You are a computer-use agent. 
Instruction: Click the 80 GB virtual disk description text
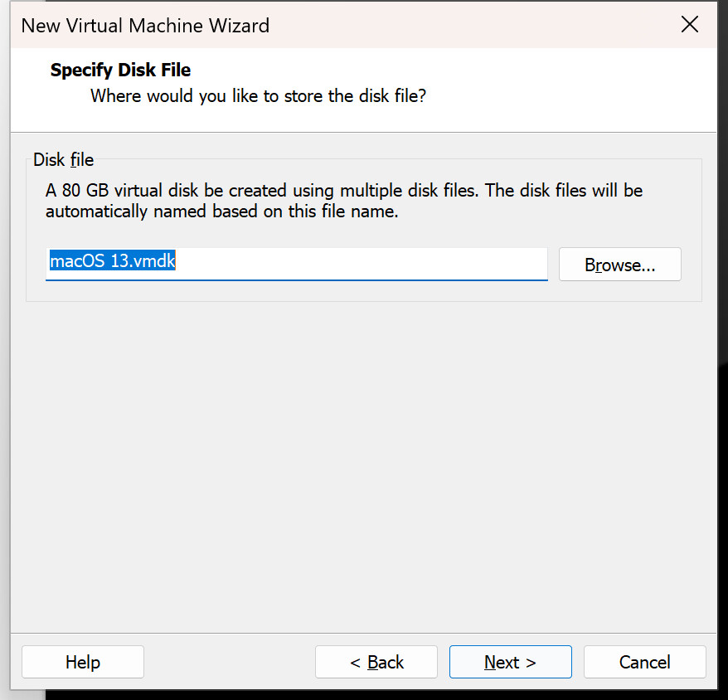[343, 191]
